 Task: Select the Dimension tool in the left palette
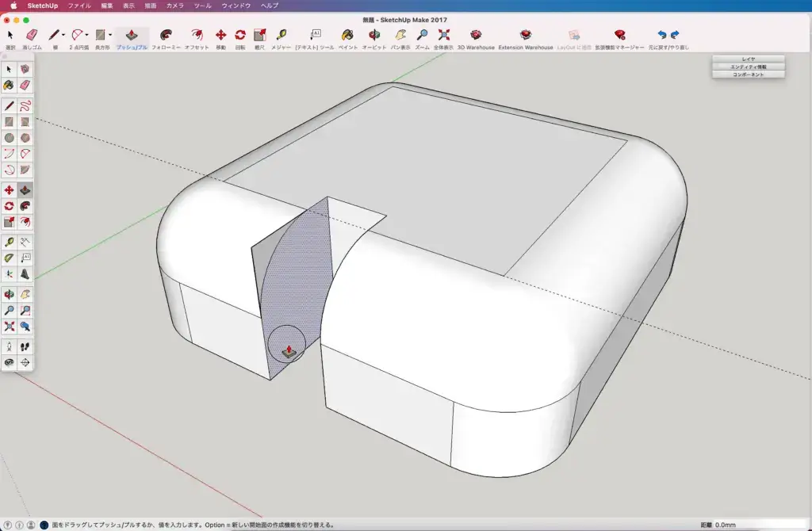[25, 242]
